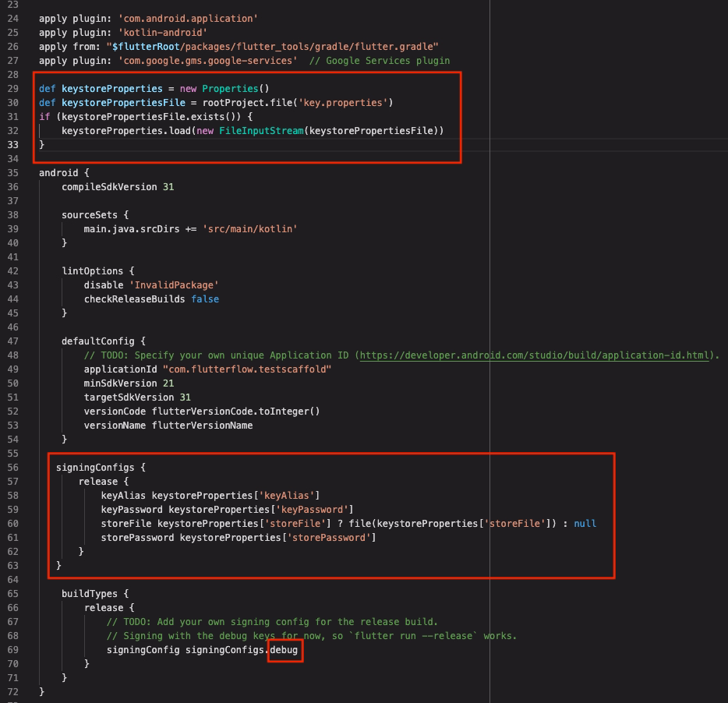This screenshot has width=728, height=703.
Task: Click line number 33 in gutter
Action: (x=13, y=145)
